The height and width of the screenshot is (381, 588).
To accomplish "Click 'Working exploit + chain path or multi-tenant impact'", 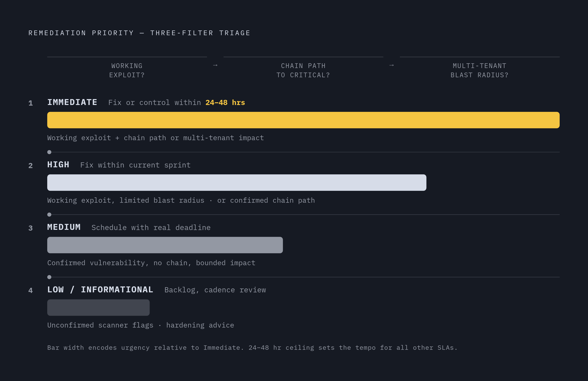I will (156, 138).
